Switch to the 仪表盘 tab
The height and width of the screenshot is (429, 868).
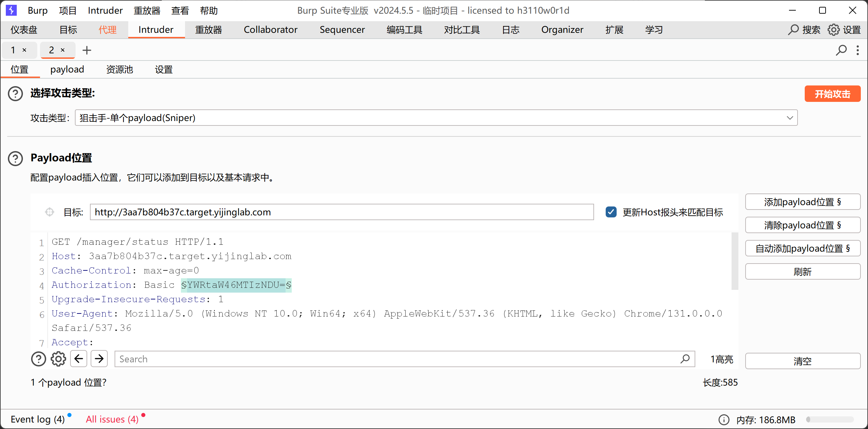(x=24, y=30)
